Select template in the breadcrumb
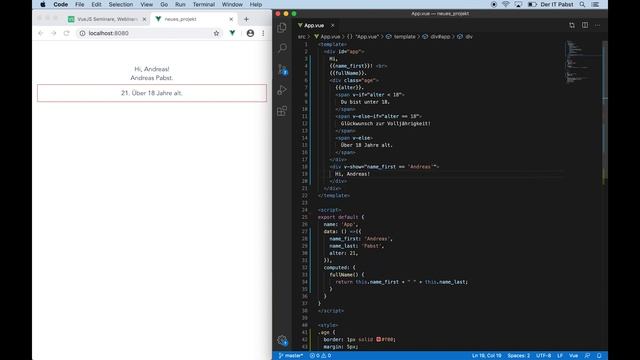This screenshot has width=640, height=360. 401,37
